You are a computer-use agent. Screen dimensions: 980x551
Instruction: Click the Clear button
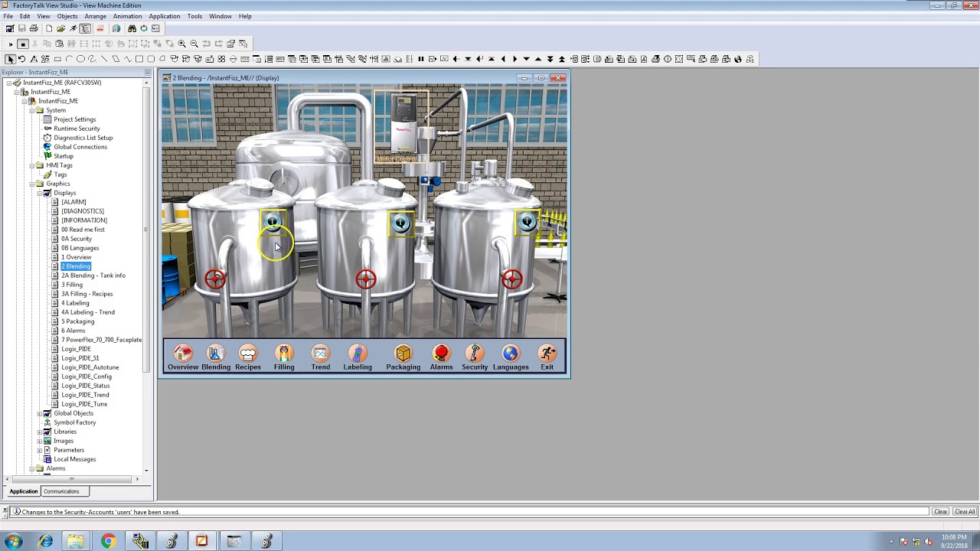pyautogui.click(x=940, y=512)
